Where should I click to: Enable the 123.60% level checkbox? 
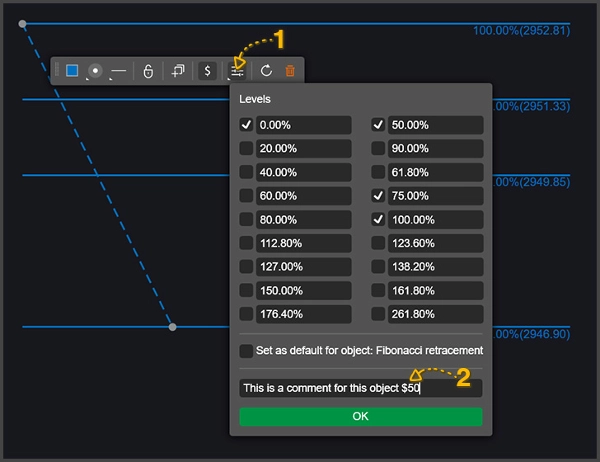pos(378,243)
